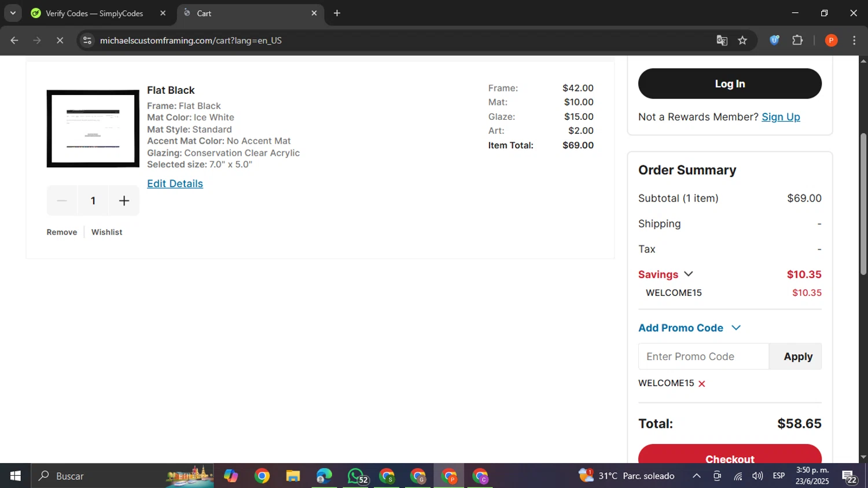
Task: Open Chrome three-dot menu
Action: (x=854, y=41)
